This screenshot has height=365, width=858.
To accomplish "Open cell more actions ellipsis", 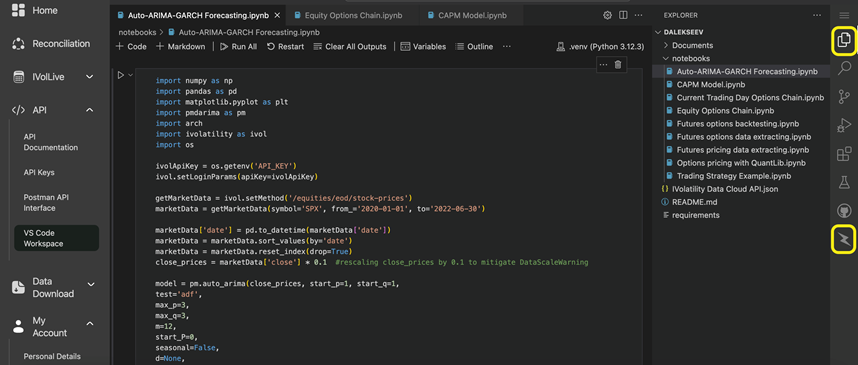I will click(x=603, y=65).
